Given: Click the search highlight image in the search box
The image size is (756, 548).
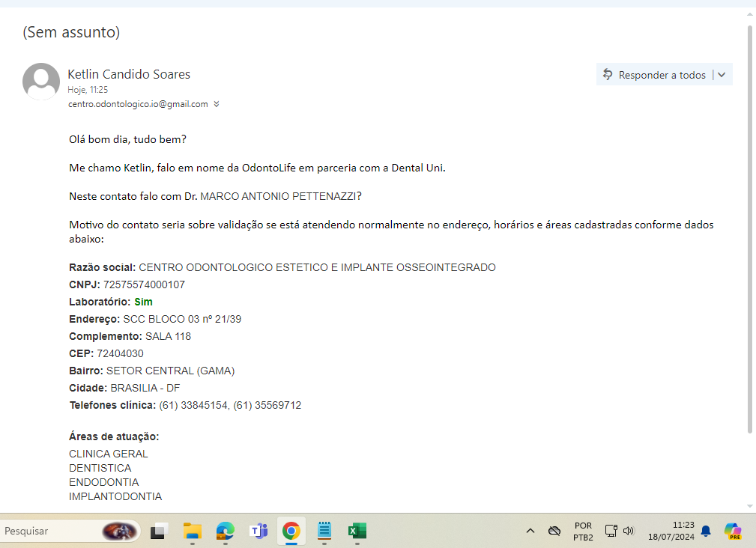Looking at the screenshot, I should pyautogui.click(x=119, y=531).
